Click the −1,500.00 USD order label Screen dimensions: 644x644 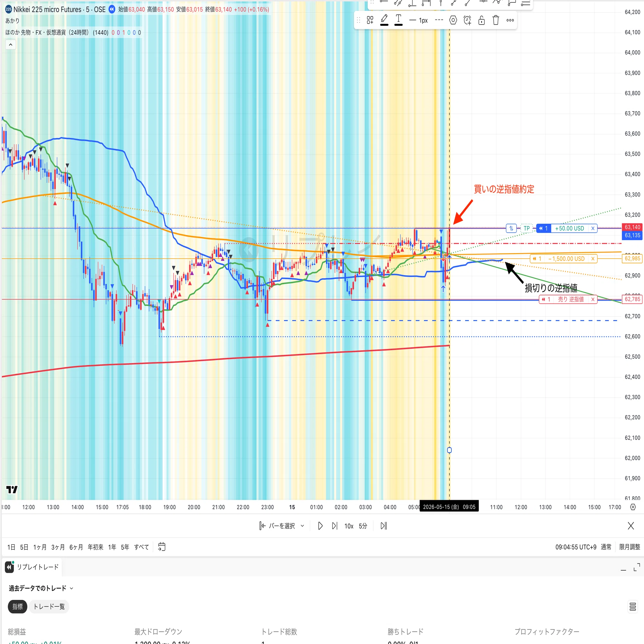click(x=566, y=259)
